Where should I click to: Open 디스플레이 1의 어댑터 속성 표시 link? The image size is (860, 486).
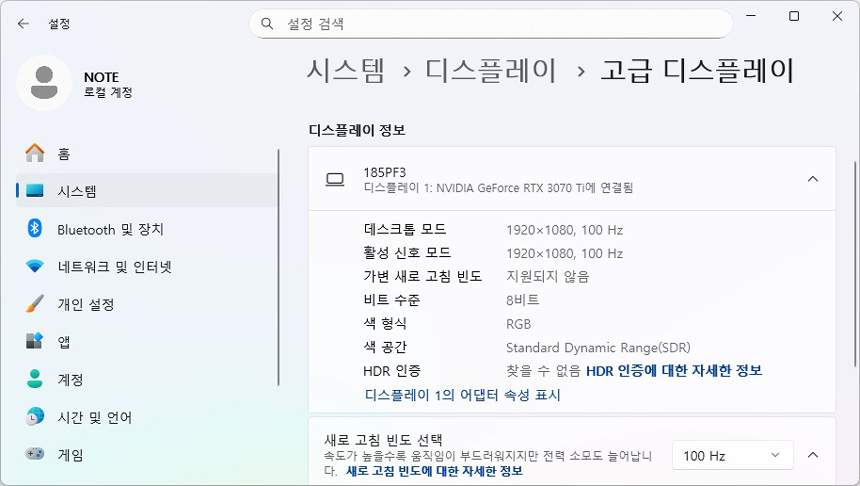pos(462,395)
